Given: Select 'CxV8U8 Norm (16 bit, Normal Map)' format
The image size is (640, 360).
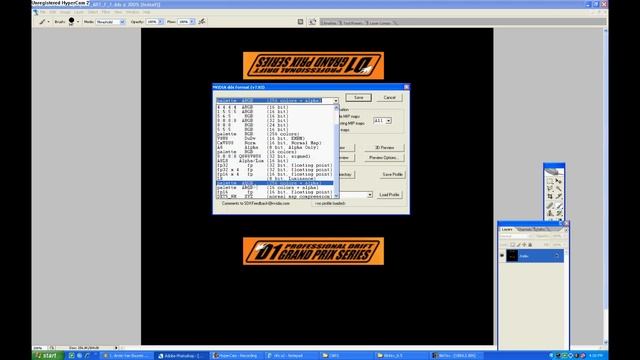Looking at the screenshot, I should [x=275, y=143].
